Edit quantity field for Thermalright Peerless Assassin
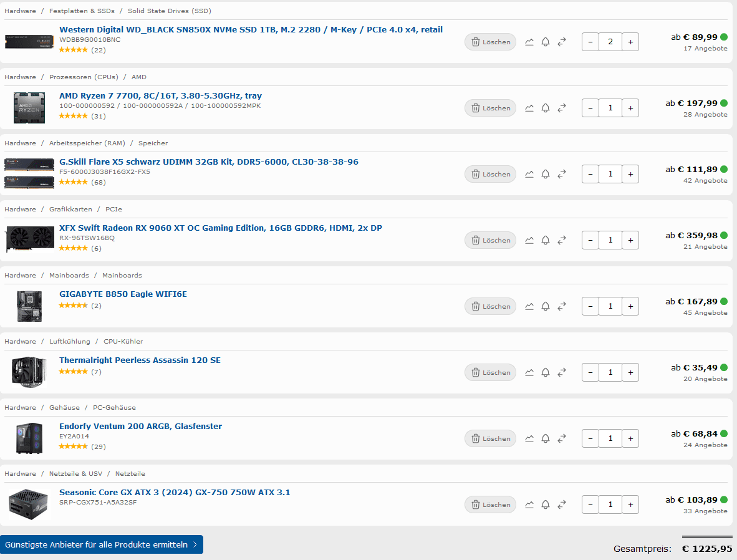737x560 pixels. [x=610, y=372]
